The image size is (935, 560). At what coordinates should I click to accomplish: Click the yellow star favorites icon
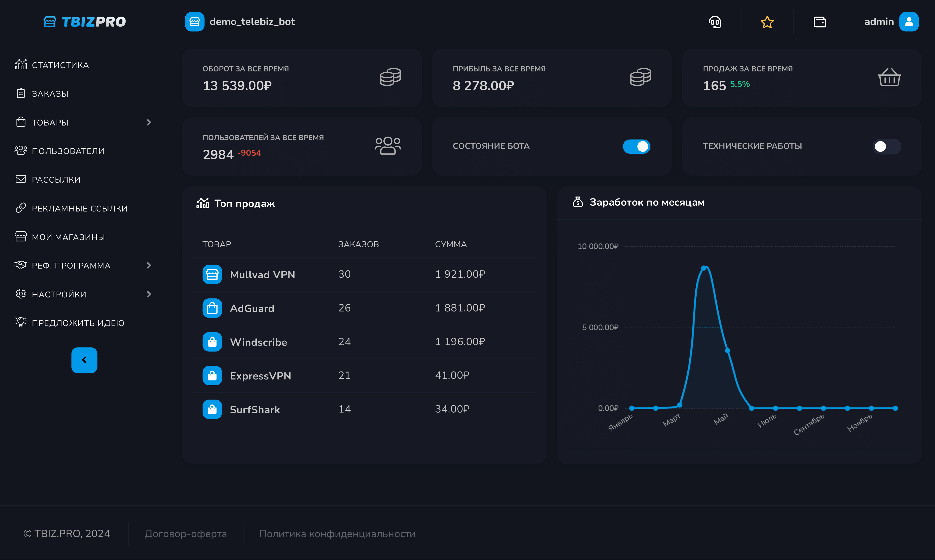pos(767,22)
